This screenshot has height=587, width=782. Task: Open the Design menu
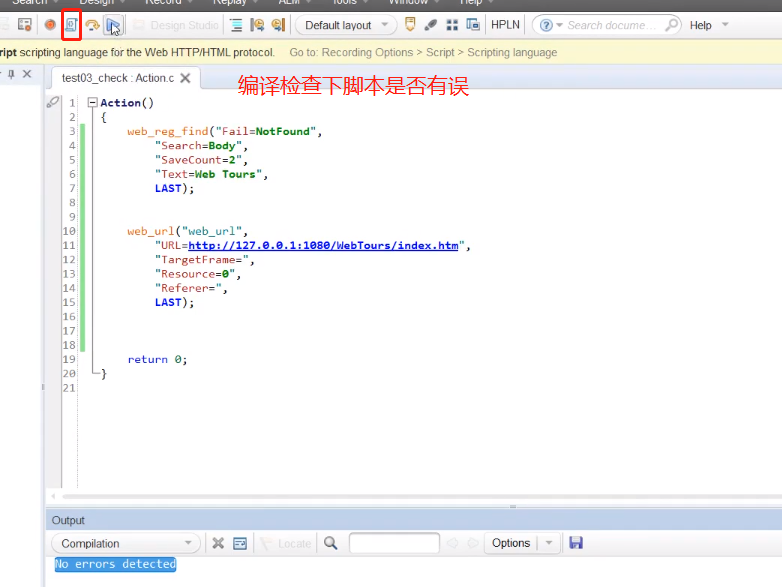pyautogui.click(x=97, y=2)
